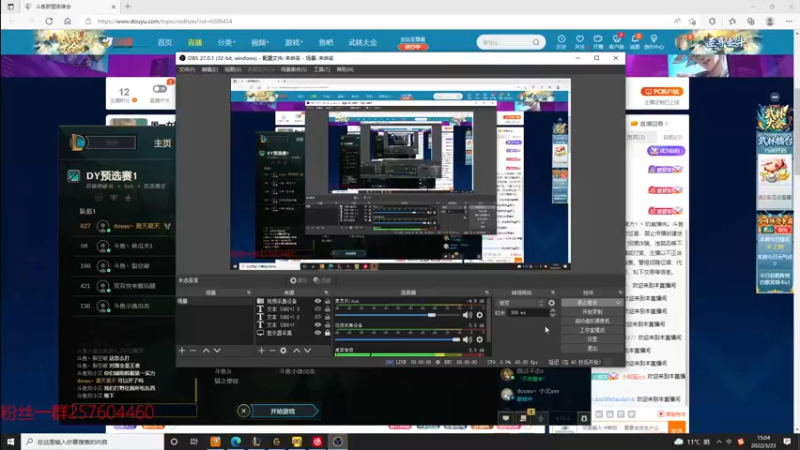The width and height of the screenshot is (800, 450).
Task: Click 工作室模式 in OBS controls
Action: coord(592,330)
